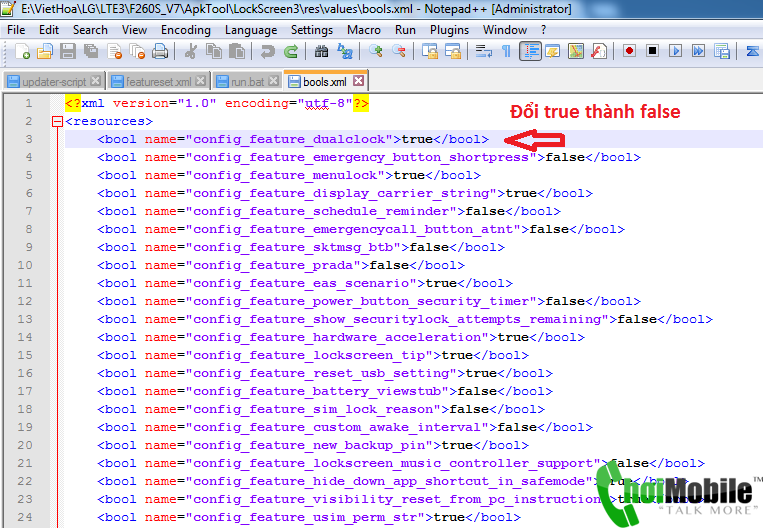Undo the last edit
The height and width of the screenshot is (528, 763).
(267, 51)
